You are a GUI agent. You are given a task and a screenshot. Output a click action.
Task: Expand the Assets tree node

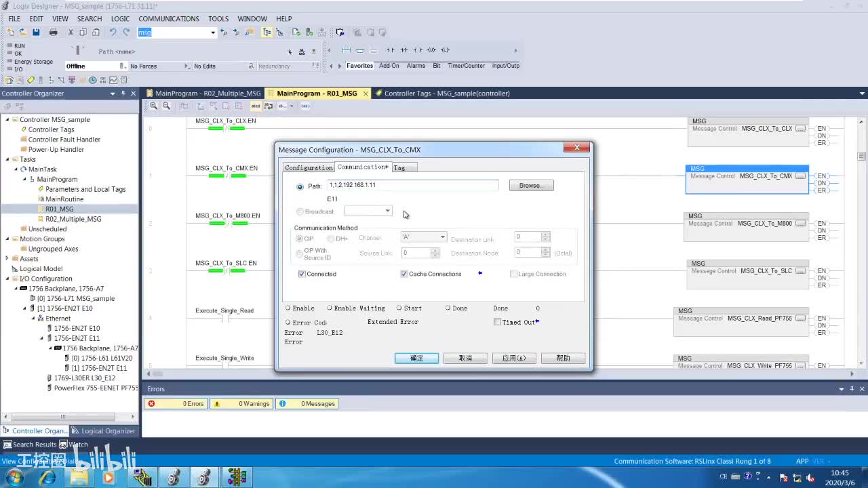tap(7, 258)
